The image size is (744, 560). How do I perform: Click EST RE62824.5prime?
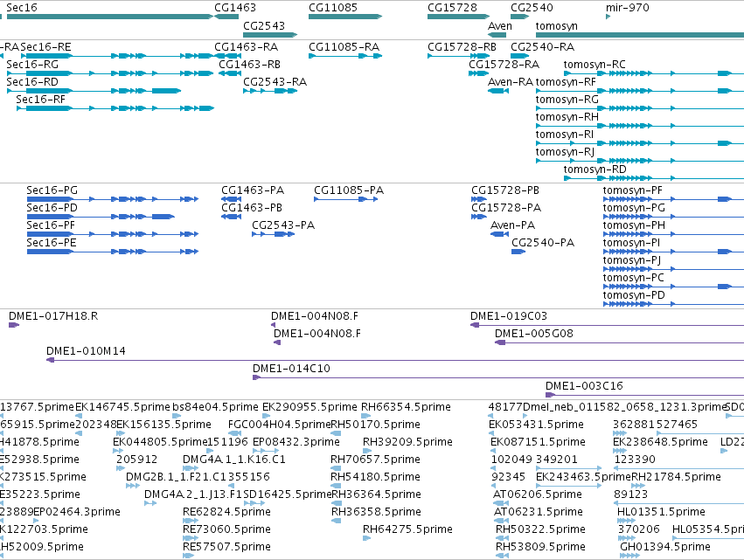click(226, 512)
